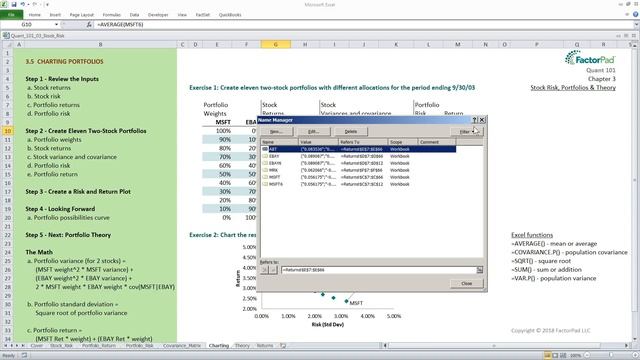Click the cancel X icon beside Refers to
The image size is (640, 360).
click(265, 270)
